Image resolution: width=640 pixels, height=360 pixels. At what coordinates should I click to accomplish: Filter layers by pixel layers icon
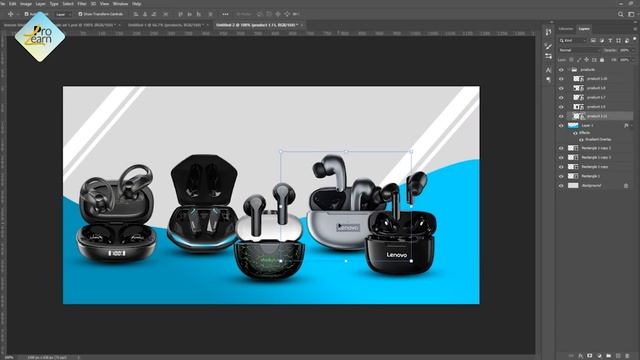593,40
